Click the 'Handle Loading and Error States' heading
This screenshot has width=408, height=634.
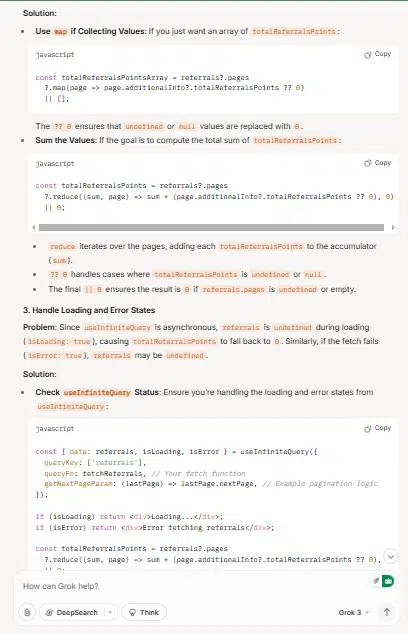point(89,310)
